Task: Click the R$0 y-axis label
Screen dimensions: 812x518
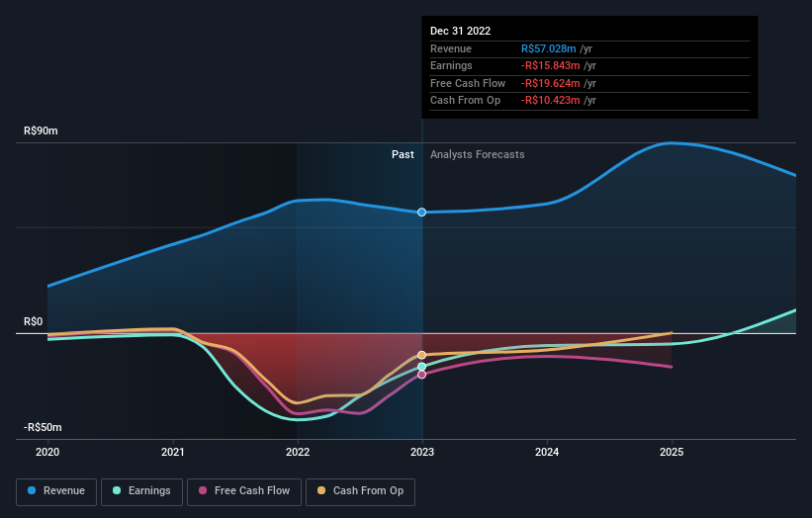Action: coord(34,322)
